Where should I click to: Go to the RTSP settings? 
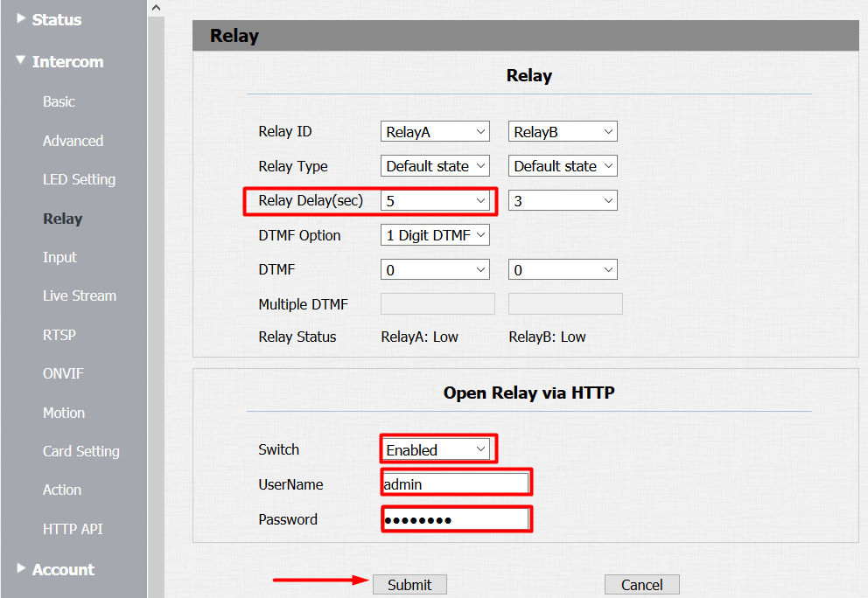tap(60, 335)
